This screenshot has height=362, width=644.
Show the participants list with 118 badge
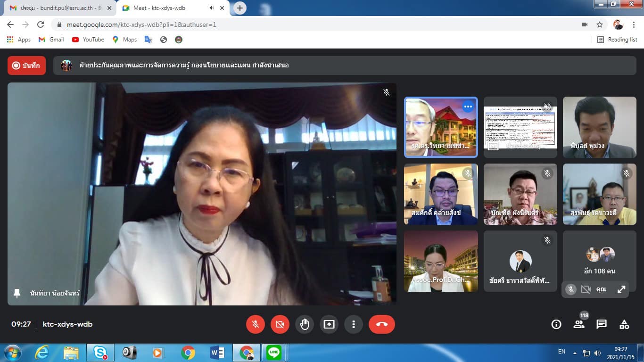(x=579, y=324)
